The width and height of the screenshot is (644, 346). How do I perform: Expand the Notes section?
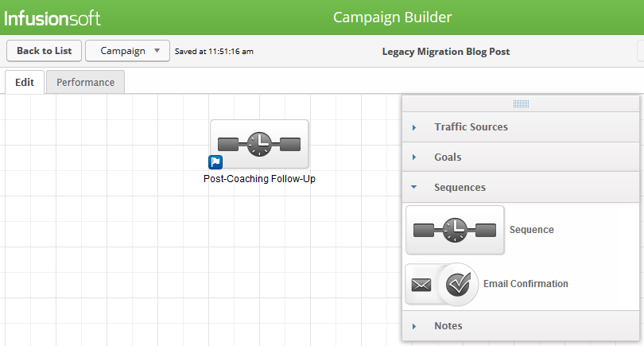click(x=448, y=326)
